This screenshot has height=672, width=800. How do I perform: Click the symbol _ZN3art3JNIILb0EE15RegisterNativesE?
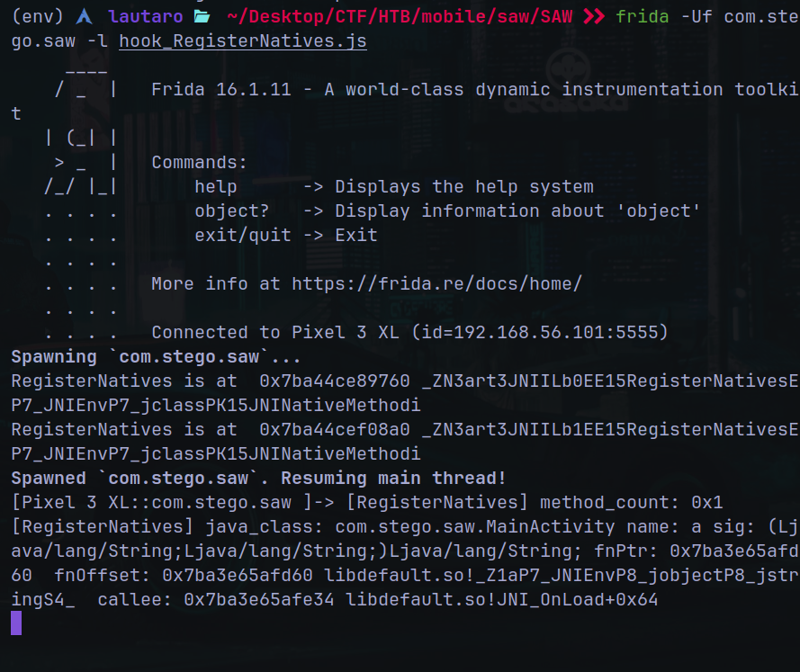pos(610,381)
